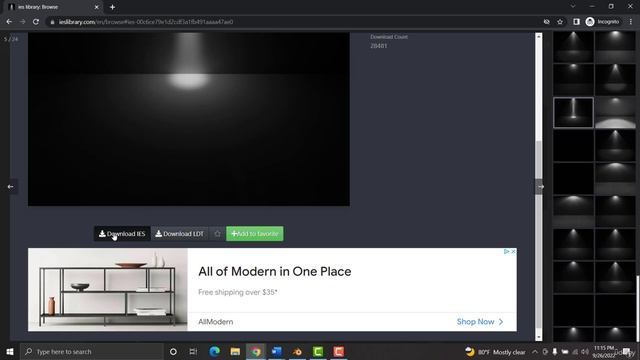The image size is (640, 360).
Task: Open the volume control in system tray
Action: 585,352
